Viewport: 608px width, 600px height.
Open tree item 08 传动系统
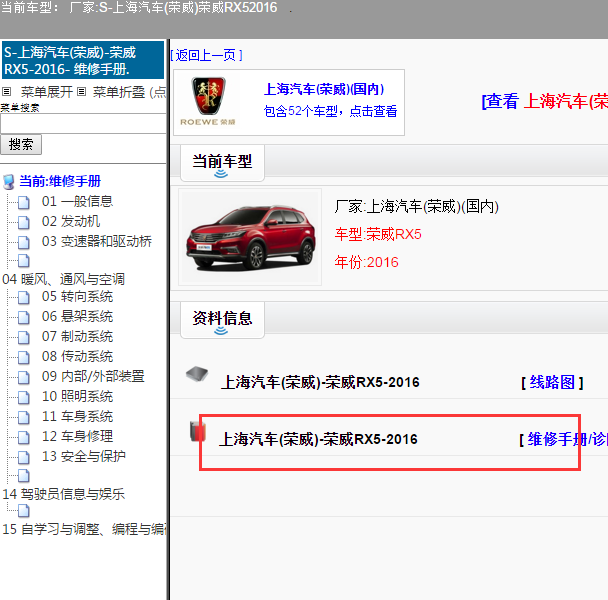[x=78, y=356]
